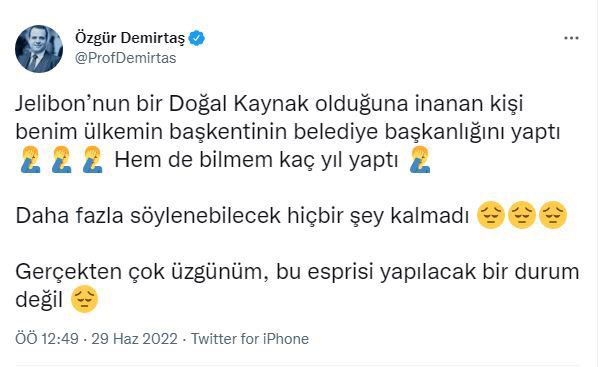Click the middle facepalm emoji of the three
The width and height of the screenshot is (599, 367).
tap(62, 160)
